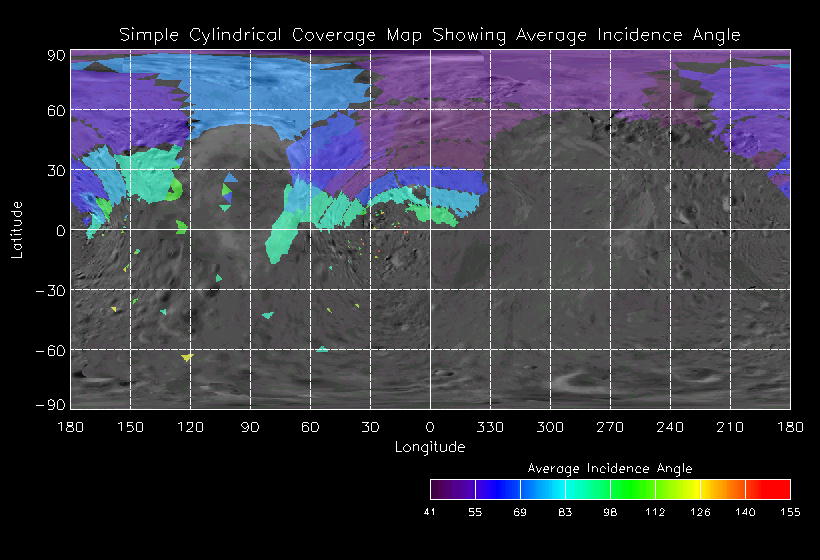
Task: Pick the red segment of the color bar
Action: (x=768, y=489)
